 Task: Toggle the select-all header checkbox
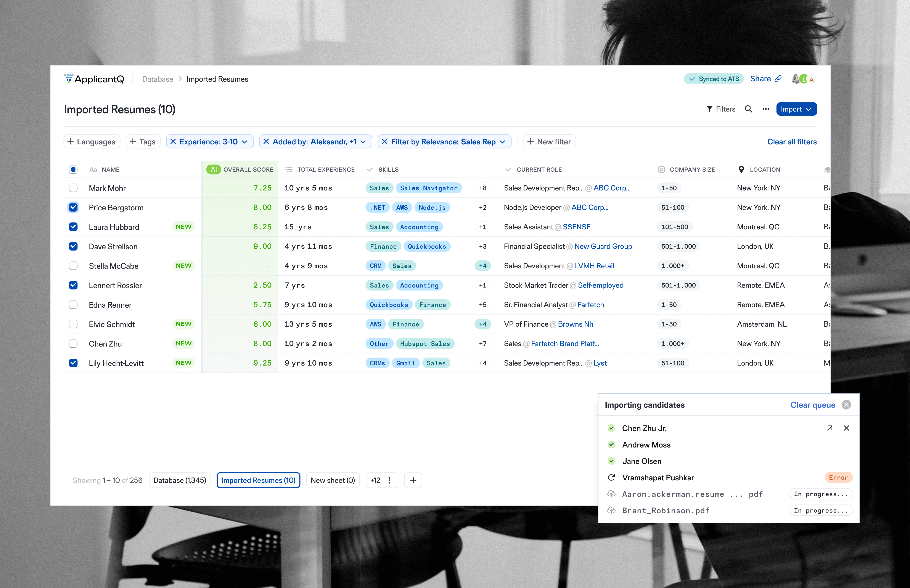(x=73, y=169)
